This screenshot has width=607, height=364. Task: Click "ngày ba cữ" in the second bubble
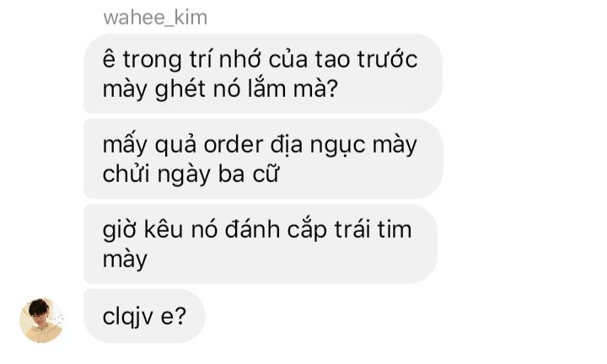pos(218,174)
